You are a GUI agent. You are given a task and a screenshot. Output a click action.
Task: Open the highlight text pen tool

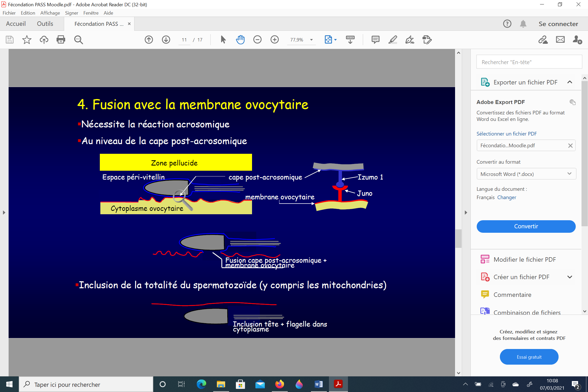tap(393, 40)
